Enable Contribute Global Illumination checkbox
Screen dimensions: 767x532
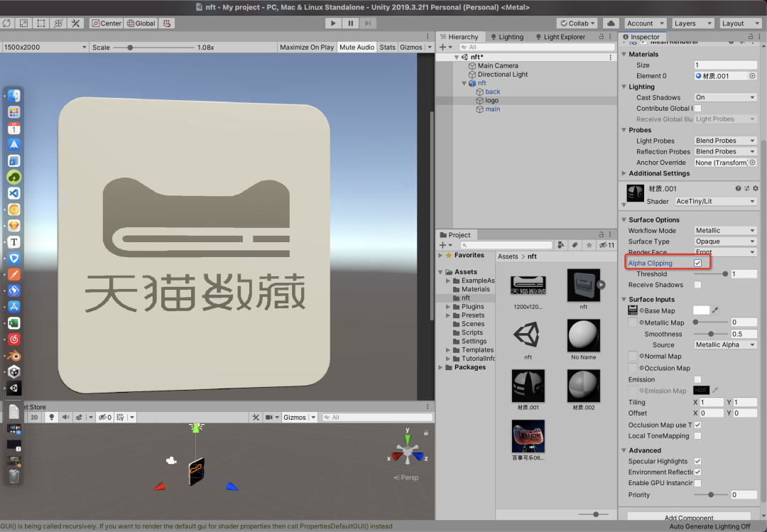pos(698,109)
